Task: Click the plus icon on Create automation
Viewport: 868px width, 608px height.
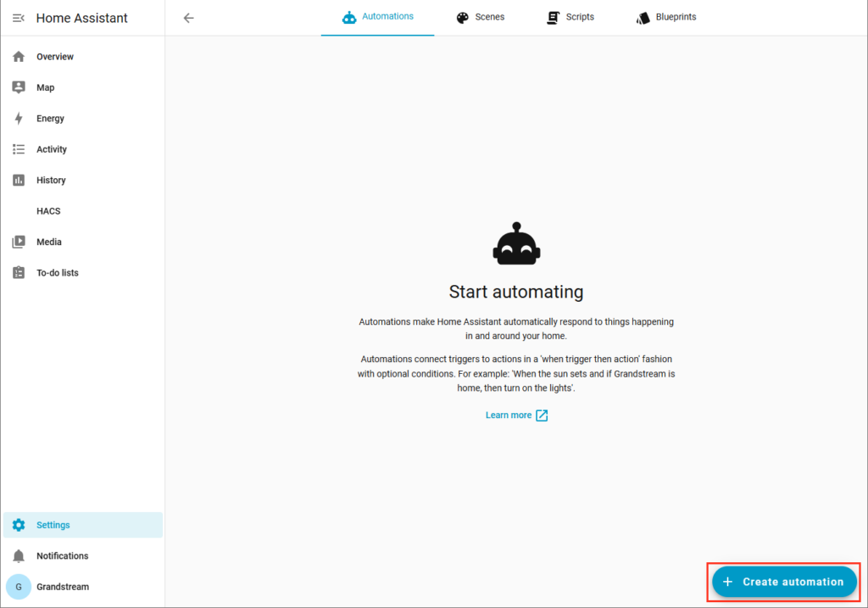Action: (728, 582)
